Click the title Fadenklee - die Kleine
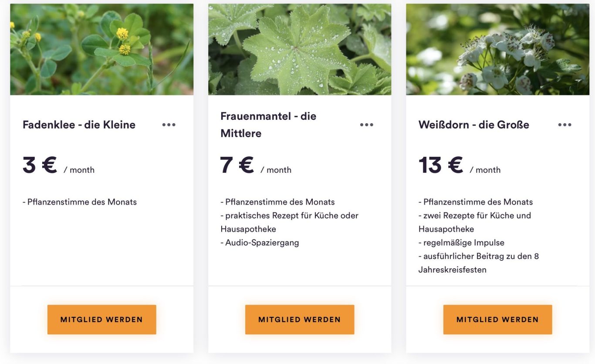Viewport: 595px width, 364px height. (x=79, y=125)
